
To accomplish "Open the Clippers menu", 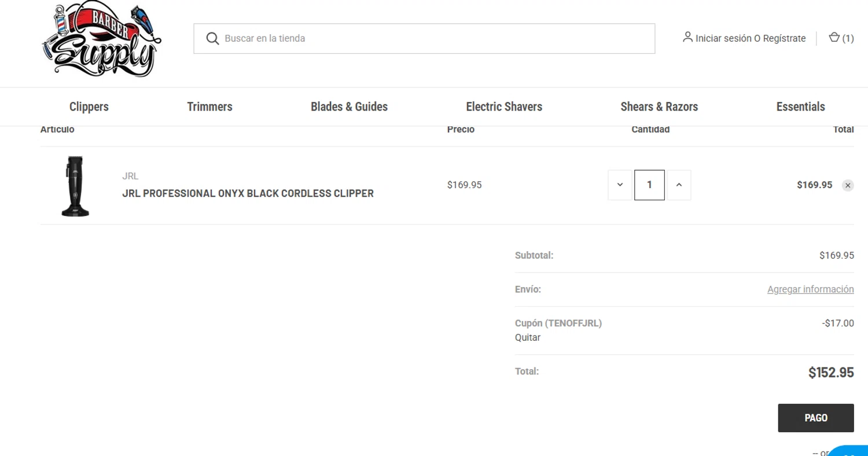I will [x=89, y=106].
